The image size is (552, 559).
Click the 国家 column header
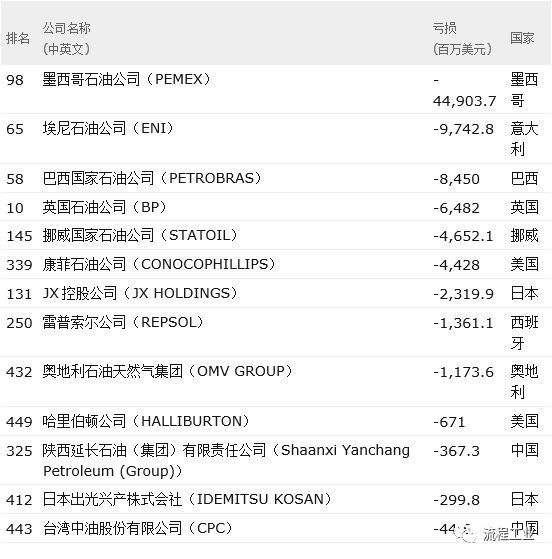click(x=522, y=38)
